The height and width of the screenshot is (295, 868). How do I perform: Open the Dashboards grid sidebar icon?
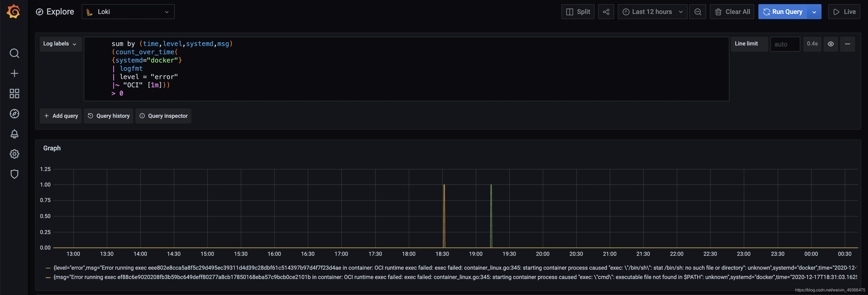pyautogui.click(x=14, y=93)
